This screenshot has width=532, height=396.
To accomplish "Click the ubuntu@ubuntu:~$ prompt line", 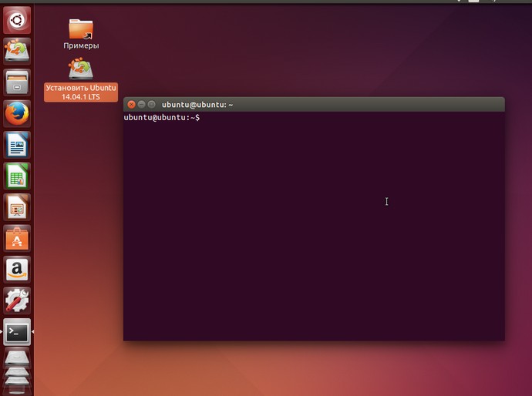I will click(162, 118).
